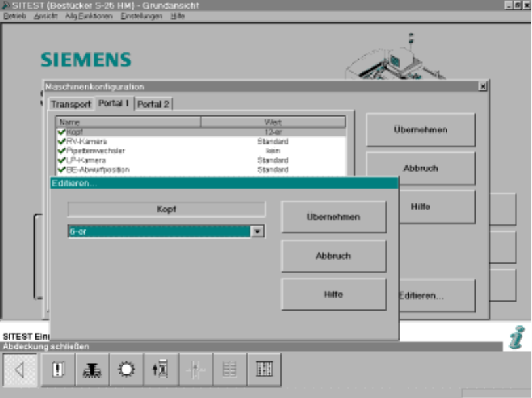532x398 pixels.
Task: Click Hilfe in the Editieren dialog
Action: (334, 294)
